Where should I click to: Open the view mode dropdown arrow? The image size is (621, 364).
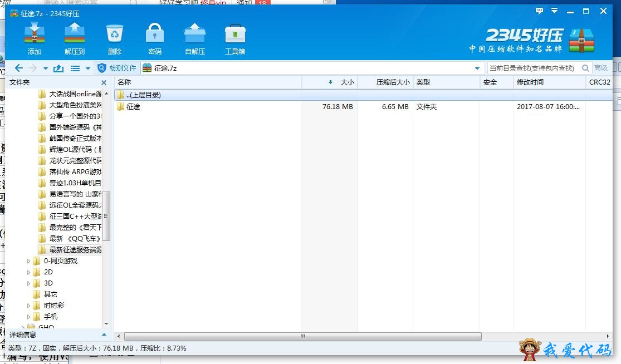point(88,68)
